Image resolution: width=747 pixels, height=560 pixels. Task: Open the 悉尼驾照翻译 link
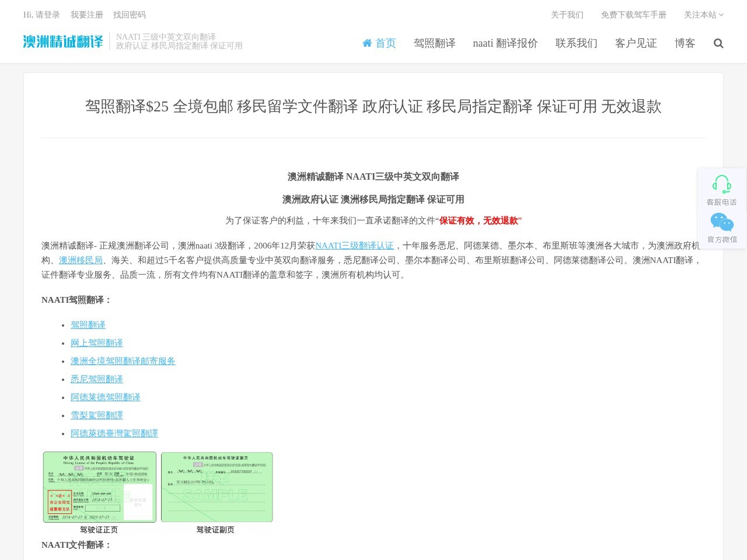(97, 379)
